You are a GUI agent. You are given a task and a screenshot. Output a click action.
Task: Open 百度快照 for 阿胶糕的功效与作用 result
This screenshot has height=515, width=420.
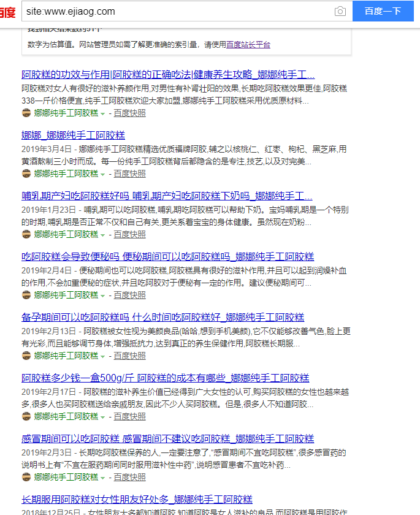coord(130,113)
